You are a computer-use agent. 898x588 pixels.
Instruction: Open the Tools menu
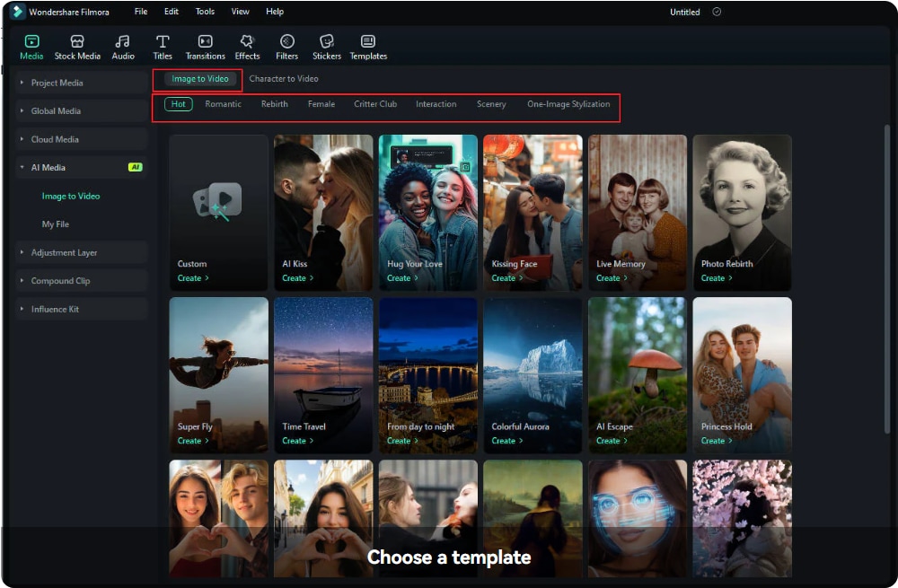click(205, 12)
